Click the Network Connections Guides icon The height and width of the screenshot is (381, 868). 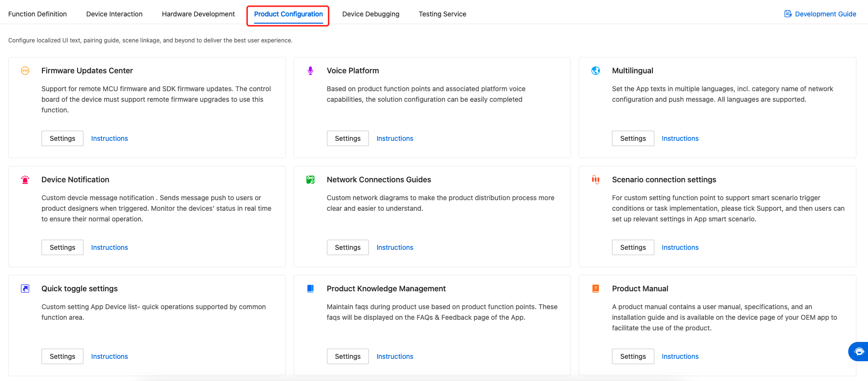311,180
